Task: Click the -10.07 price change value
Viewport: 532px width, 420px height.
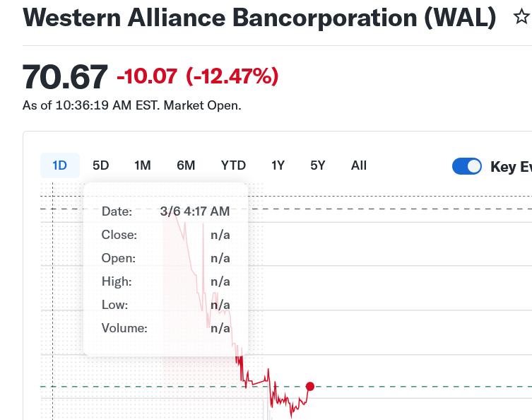Action: click(147, 76)
